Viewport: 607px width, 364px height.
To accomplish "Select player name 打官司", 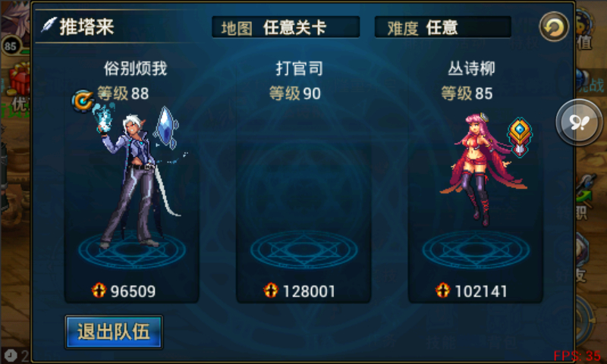I will click(299, 68).
